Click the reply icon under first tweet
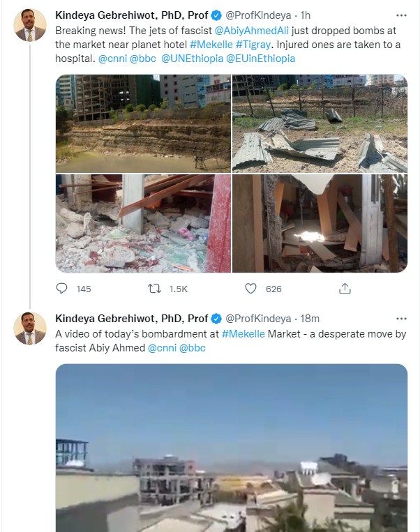The image size is (420, 532). (x=62, y=288)
